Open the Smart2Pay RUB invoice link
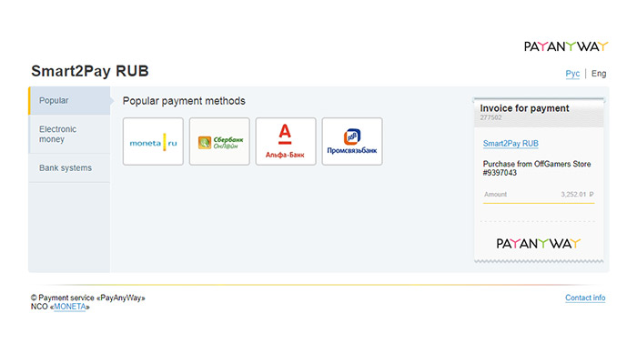Screen dimensions: 637x364 click(511, 144)
